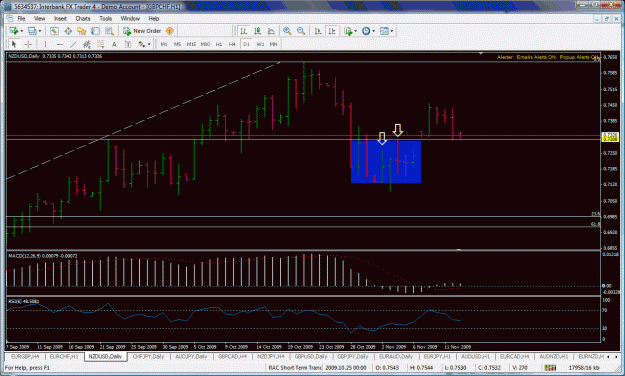The image size is (625, 376).
Task: Toggle chart auto scroll
Action: click(318, 31)
